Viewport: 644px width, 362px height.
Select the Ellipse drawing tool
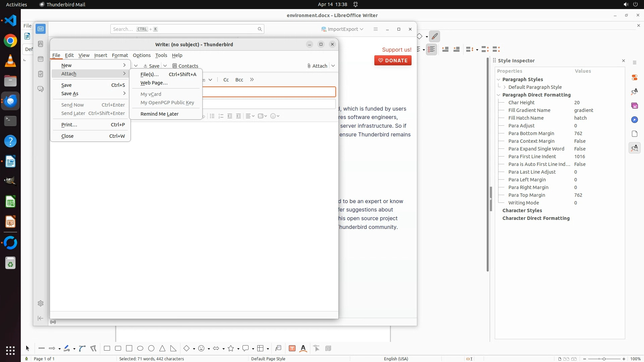[140, 349]
